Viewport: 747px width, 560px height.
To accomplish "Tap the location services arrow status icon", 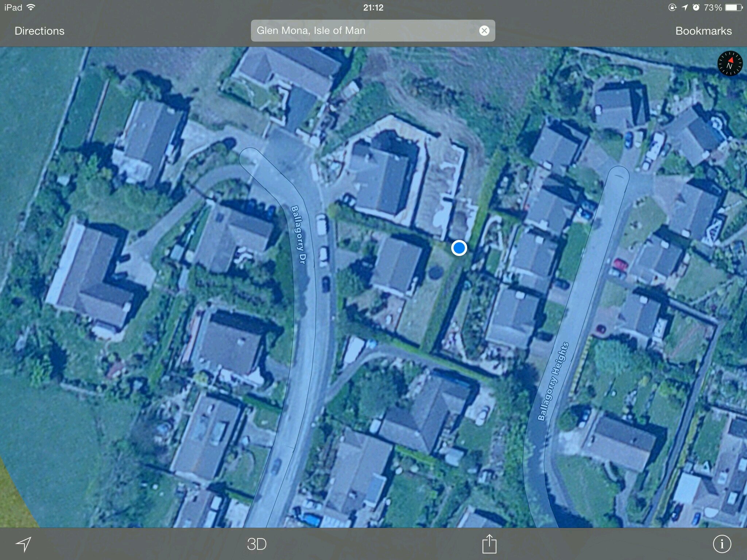I will (684, 7).
